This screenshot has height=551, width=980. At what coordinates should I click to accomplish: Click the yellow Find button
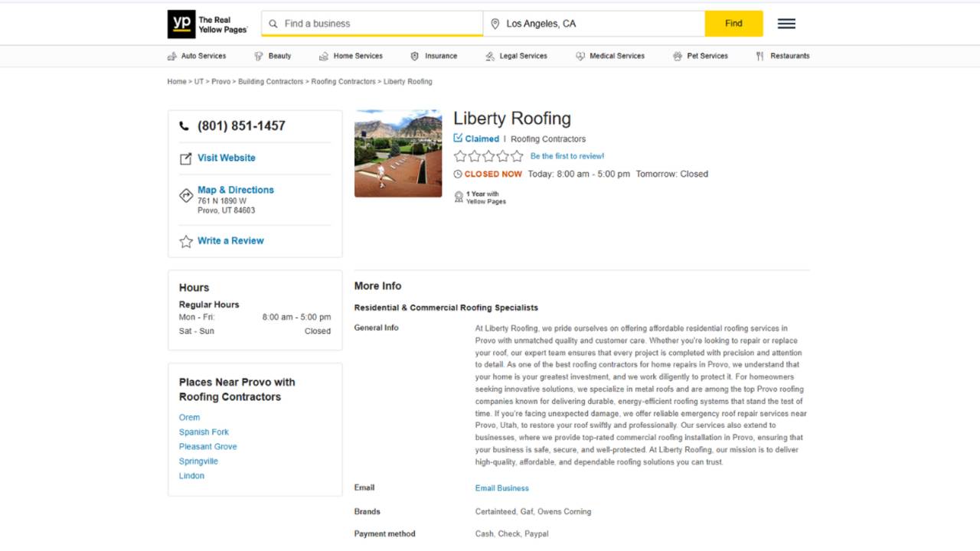point(733,23)
